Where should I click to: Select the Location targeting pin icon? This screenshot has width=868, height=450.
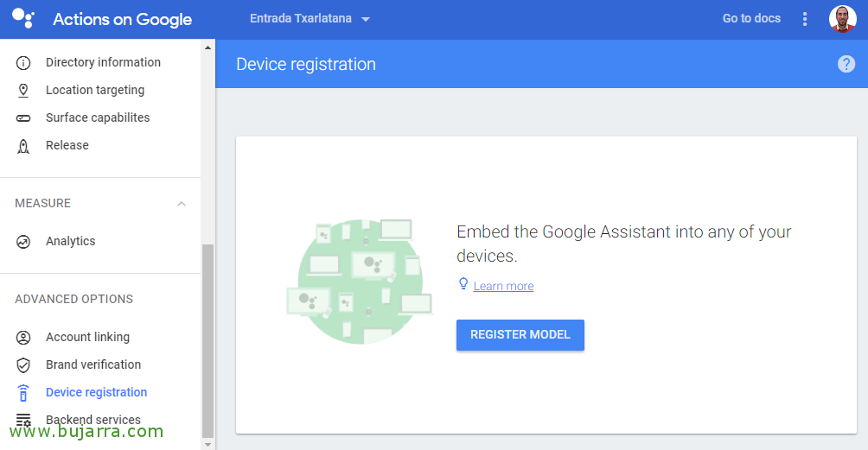23,91
